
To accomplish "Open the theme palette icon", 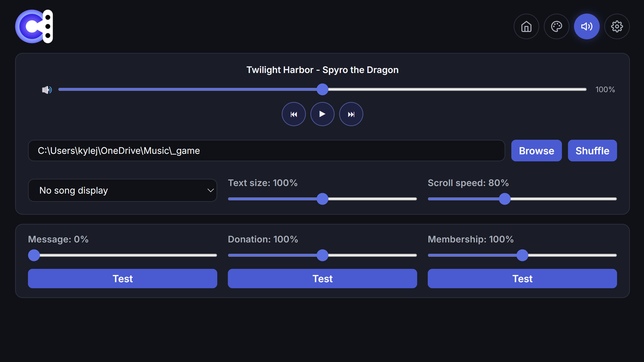I will pos(556,26).
